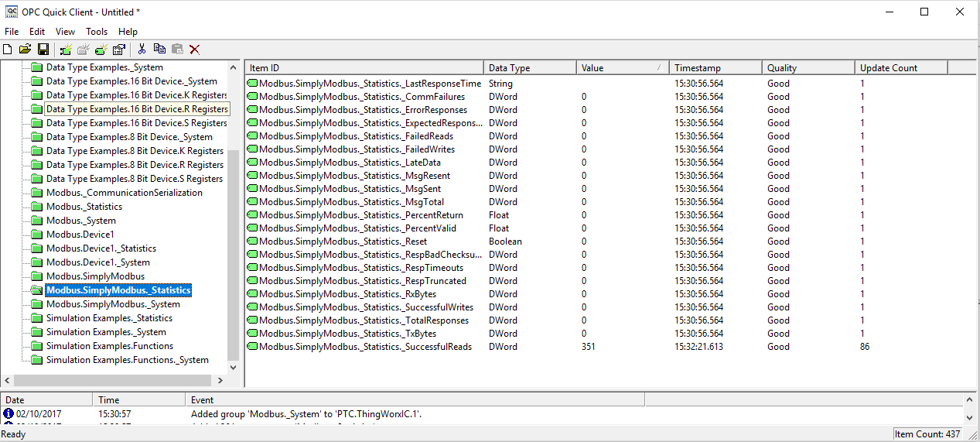
Task: Click the Date column header in log
Action: pos(47,400)
